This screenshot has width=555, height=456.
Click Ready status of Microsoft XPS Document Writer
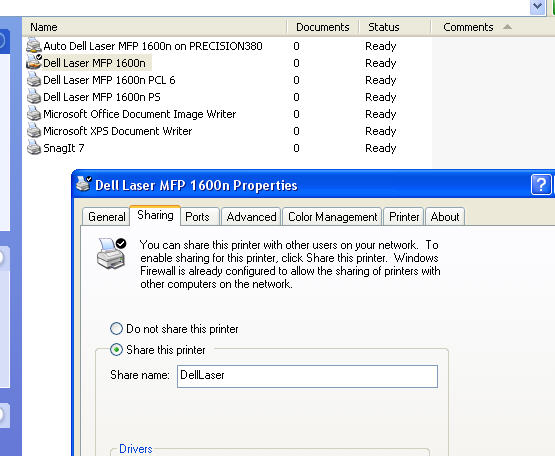(381, 131)
